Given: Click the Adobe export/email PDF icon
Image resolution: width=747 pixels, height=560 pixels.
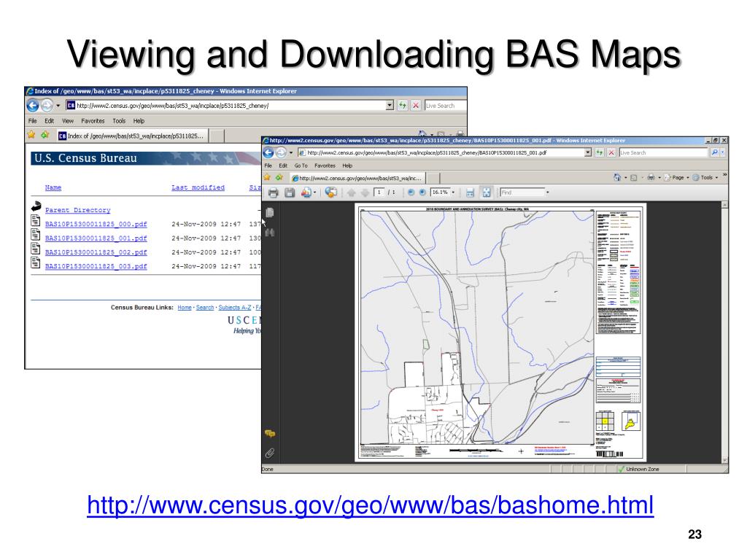Looking at the screenshot, I should click(306, 192).
